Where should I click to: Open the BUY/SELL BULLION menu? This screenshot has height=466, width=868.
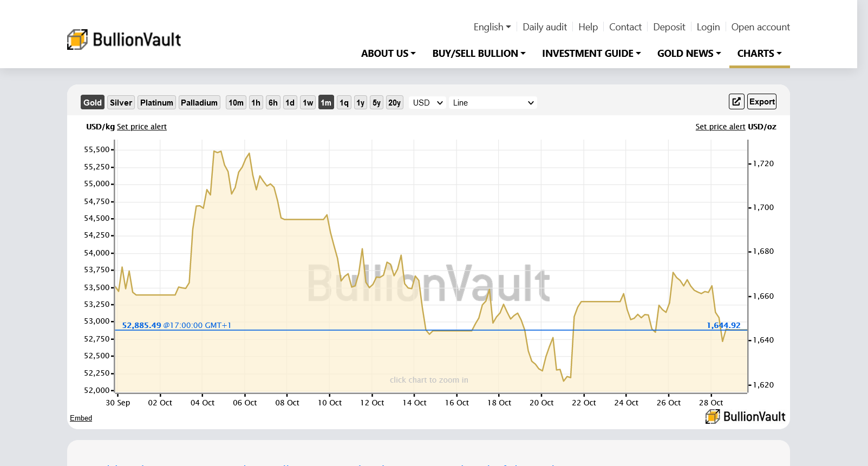[x=479, y=54]
